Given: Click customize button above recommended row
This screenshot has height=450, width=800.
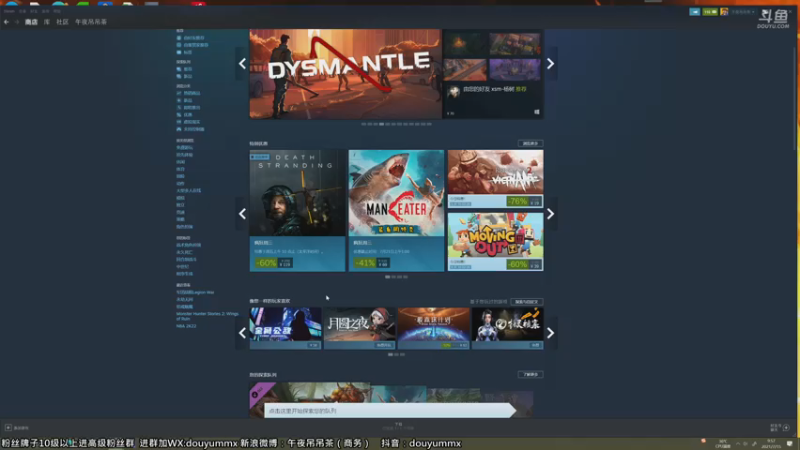Looking at the screenshot, I should pos(527,302).
